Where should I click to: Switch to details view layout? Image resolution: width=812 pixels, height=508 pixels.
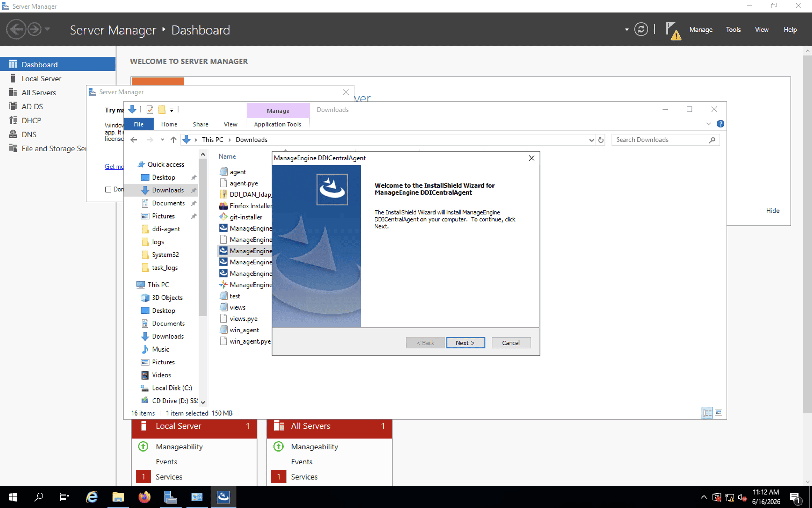(707, 413)
